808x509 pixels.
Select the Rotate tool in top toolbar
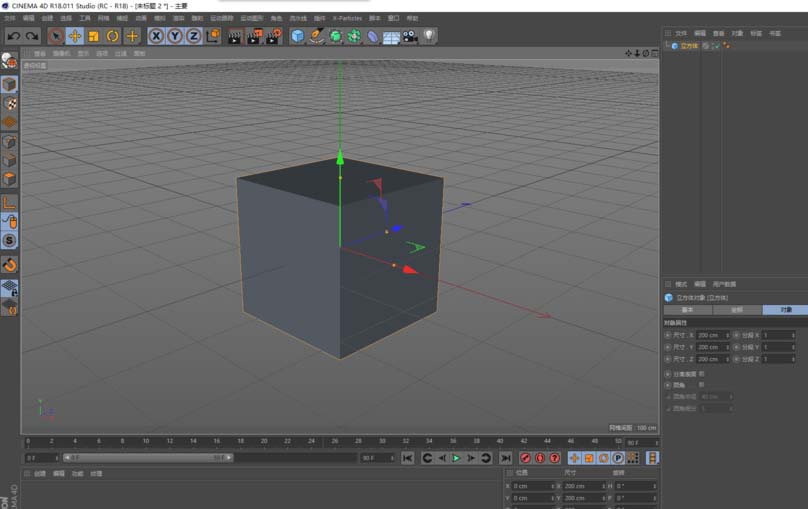[x=112, y=36]
